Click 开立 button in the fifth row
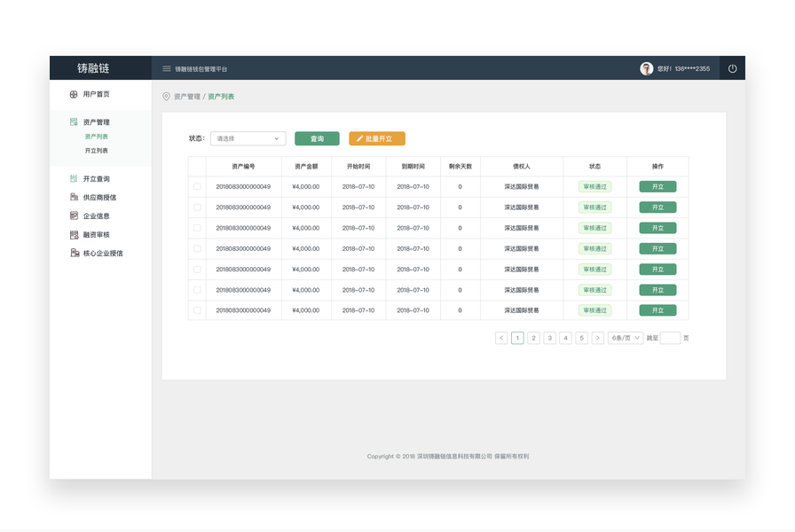Image resolution: width=795 pixels, height=532 pixels. click(x=657, y=270)
